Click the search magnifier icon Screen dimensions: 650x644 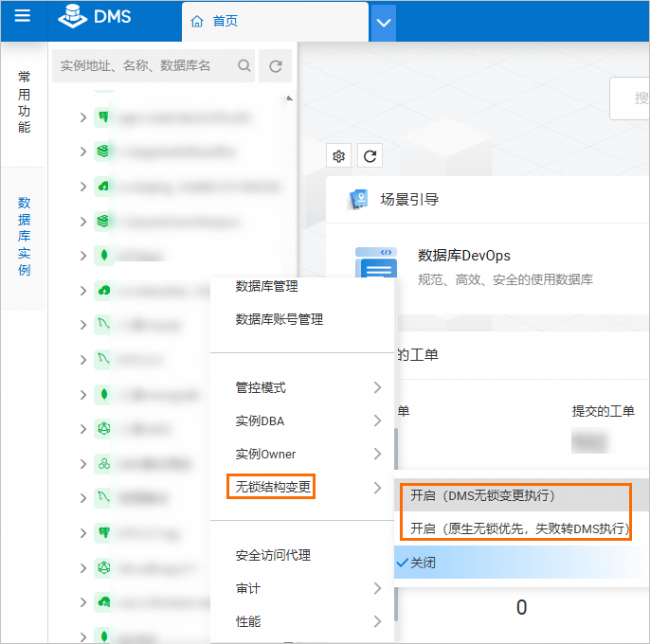click(244, 65)
